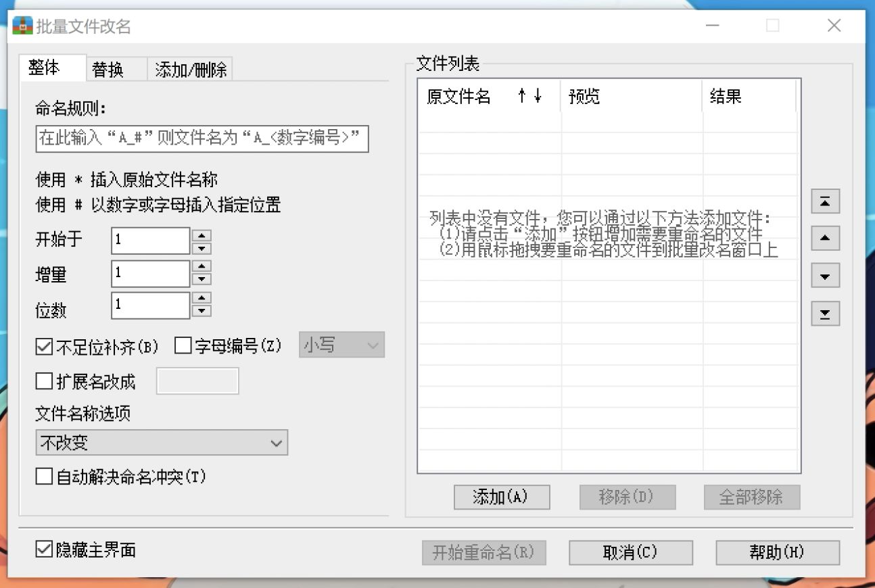
Task: Toggle 扩展名改成 checkbox
Action: pos(43,381)
